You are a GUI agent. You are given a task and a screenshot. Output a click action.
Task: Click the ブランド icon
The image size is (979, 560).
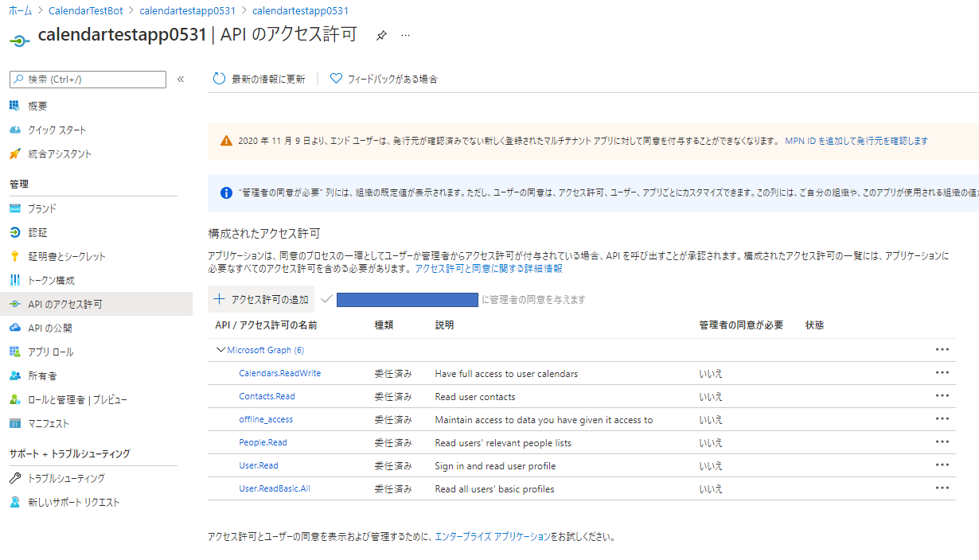pyautogui.click(x=14, y=208)
